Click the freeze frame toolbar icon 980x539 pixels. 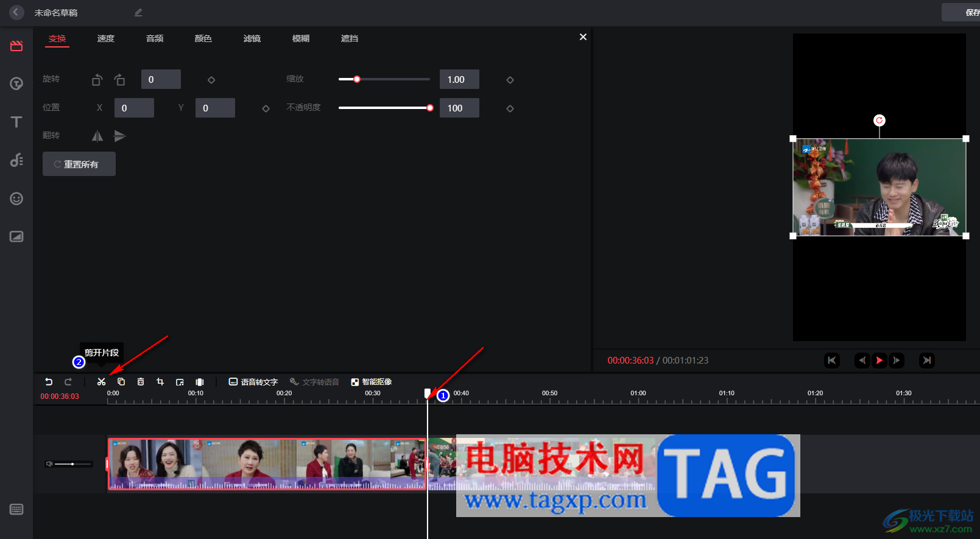(x=200, y=382)
